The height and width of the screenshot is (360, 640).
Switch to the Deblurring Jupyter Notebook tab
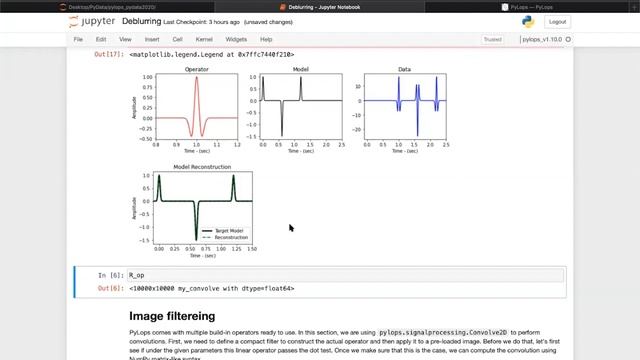tap(320, 7)
